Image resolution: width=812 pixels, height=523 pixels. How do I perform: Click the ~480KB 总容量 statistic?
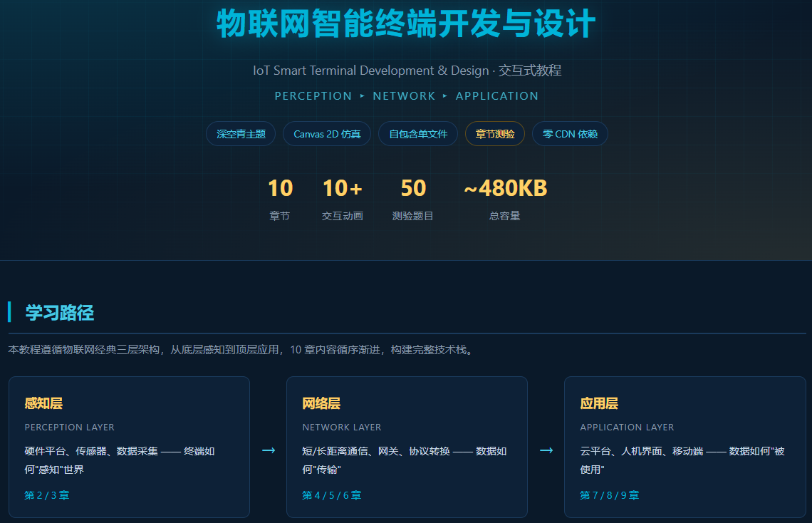(505, 200)
